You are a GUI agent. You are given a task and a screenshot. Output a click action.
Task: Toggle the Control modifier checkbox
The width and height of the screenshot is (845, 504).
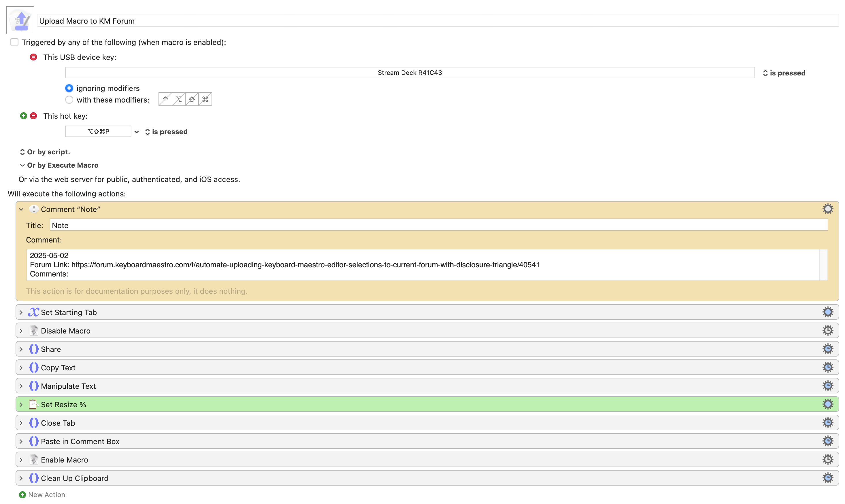tap(165, 99)
